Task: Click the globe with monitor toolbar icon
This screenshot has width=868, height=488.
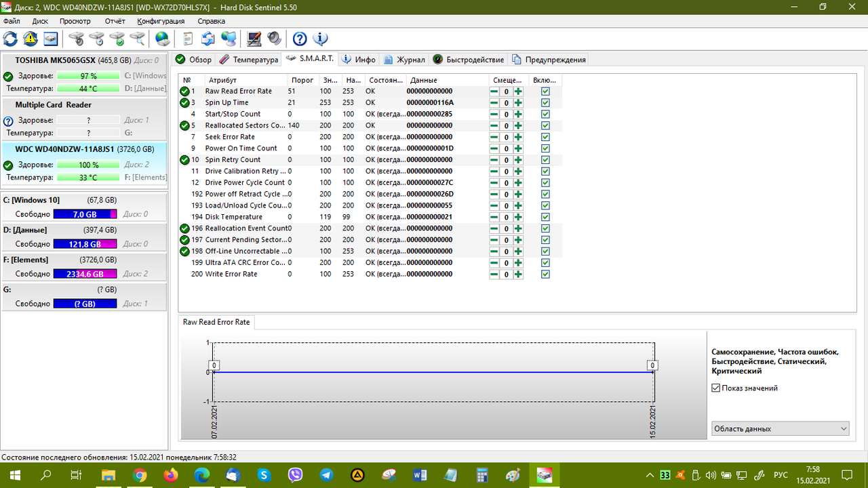Action: [229, 39]
